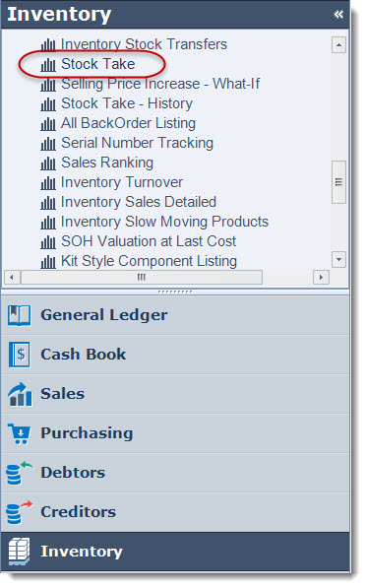Click the vertical scrollbar thumb
The height and width of the screenshot is (588, 366).
(x=338, y=182)
